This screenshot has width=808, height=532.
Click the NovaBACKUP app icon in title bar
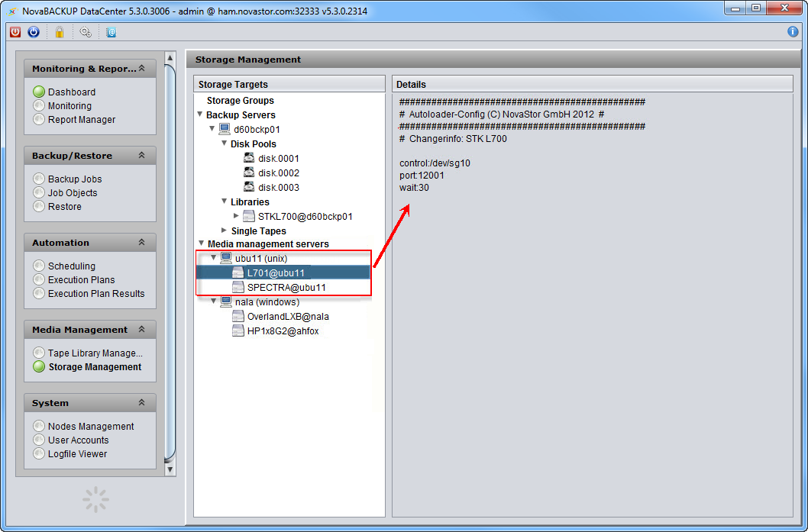click(x=13, y=11)
